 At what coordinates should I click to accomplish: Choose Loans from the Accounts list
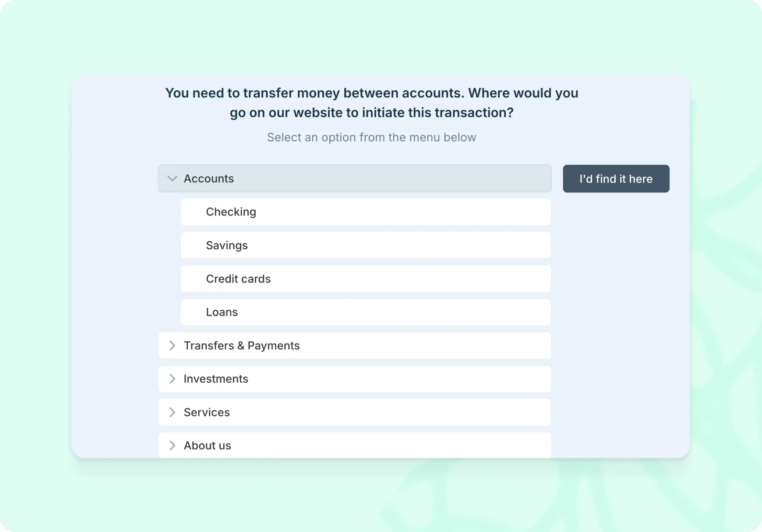click(x=365, y=312)
